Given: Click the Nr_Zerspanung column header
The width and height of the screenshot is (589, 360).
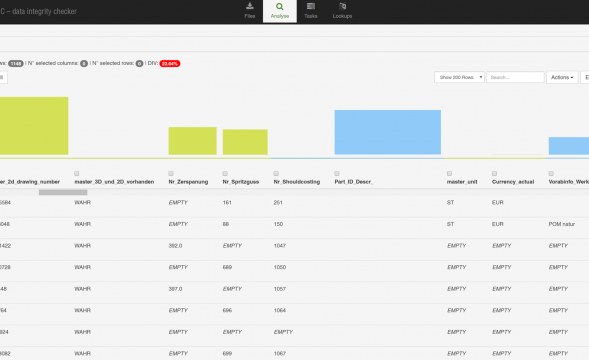Looking at the screenshot, I should pos(188,182).
